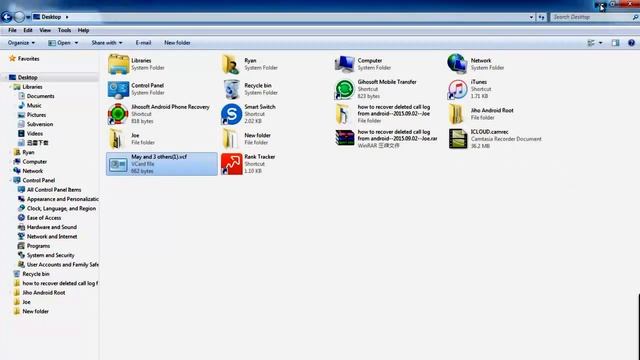This screenshot has width=640, height=360.
Task: Expand the Desktop breadcrumb arrow
Action: 67,17
